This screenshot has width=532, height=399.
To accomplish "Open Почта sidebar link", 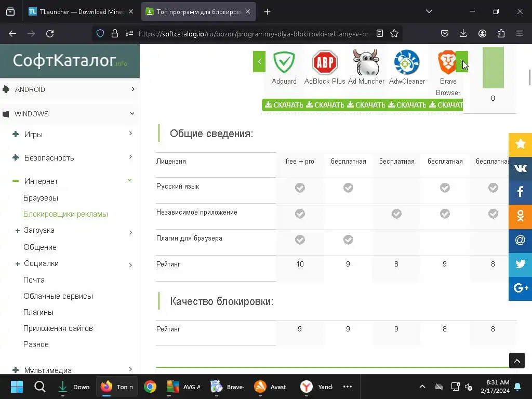I will click(x=34, y=280).
